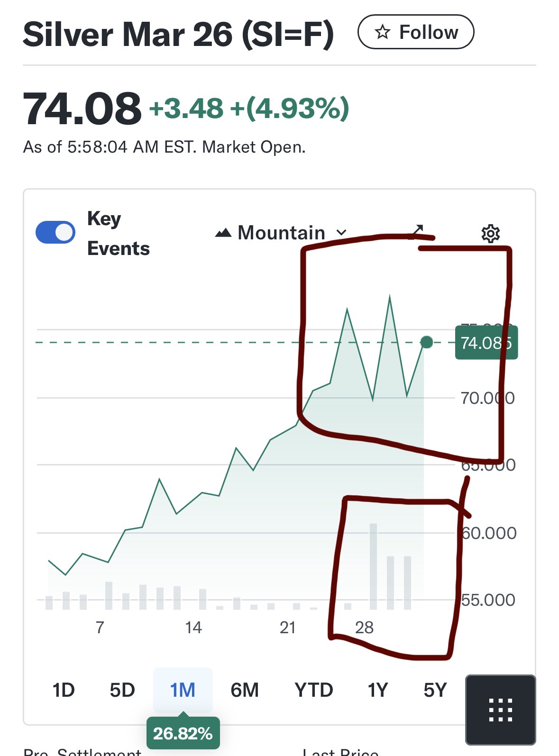Show the 5Y price range
Viewport: 559px width, 756px height.
pyautogui.click(x=435, y=690)
